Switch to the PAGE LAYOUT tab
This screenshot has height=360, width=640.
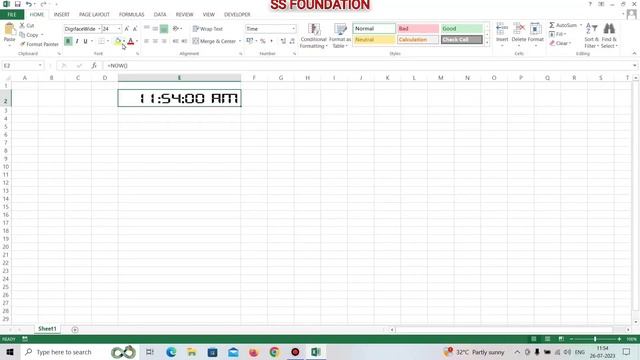(94, 15)
